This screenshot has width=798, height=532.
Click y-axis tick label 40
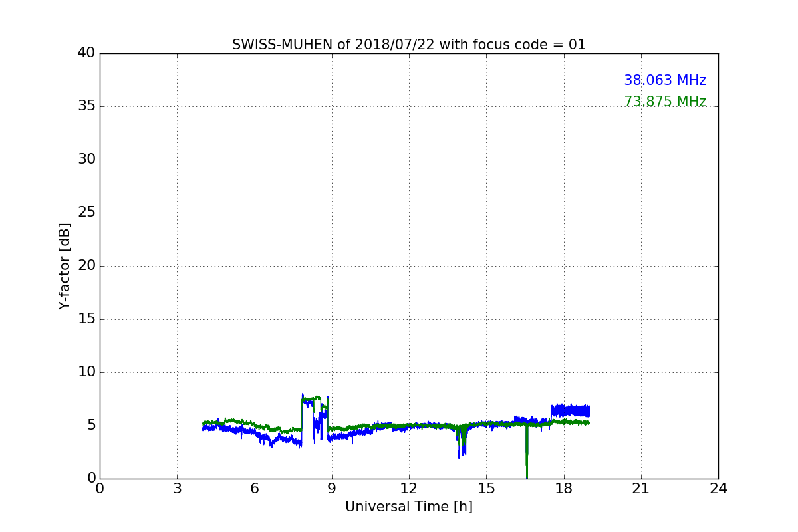pos(86,53)
